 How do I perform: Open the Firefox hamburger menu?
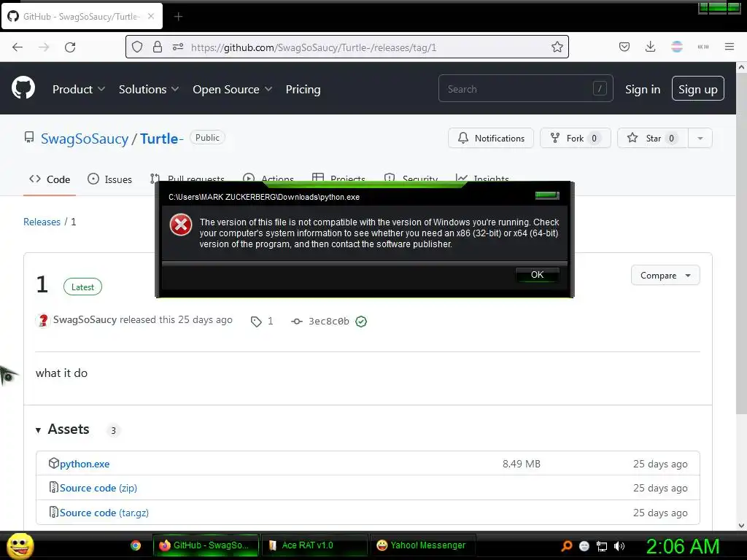click(x=729, y=47)
